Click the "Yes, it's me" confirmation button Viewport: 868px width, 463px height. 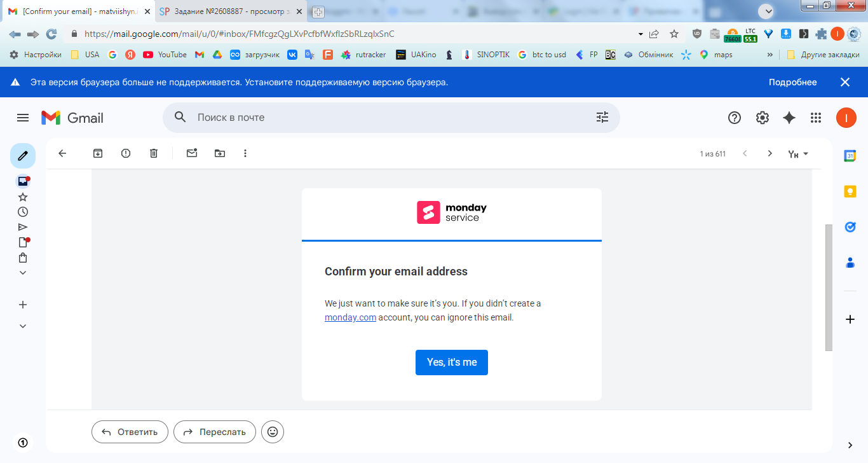coord(452,363)
